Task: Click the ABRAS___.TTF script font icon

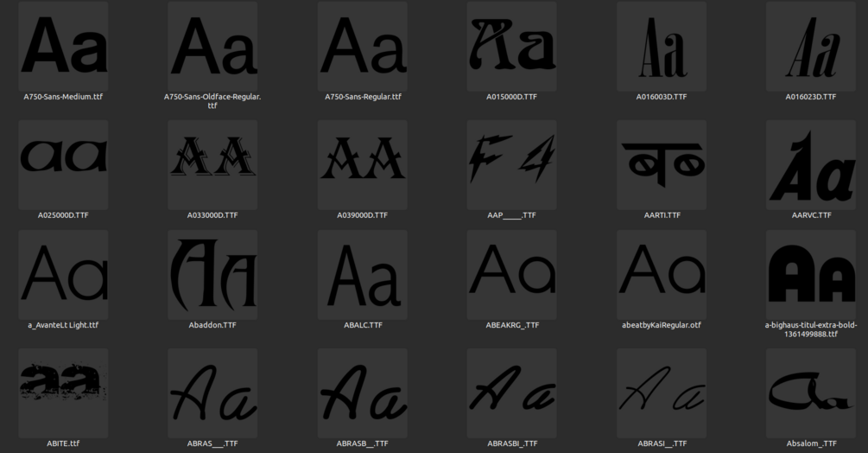Action: pyautogui.click(x=212, y=393)
